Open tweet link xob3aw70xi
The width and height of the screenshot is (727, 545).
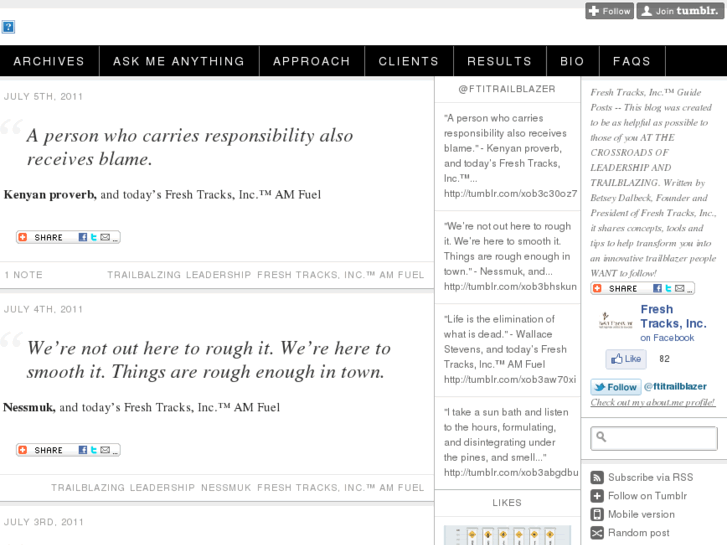pyautogui.click(x=510, y=379)
